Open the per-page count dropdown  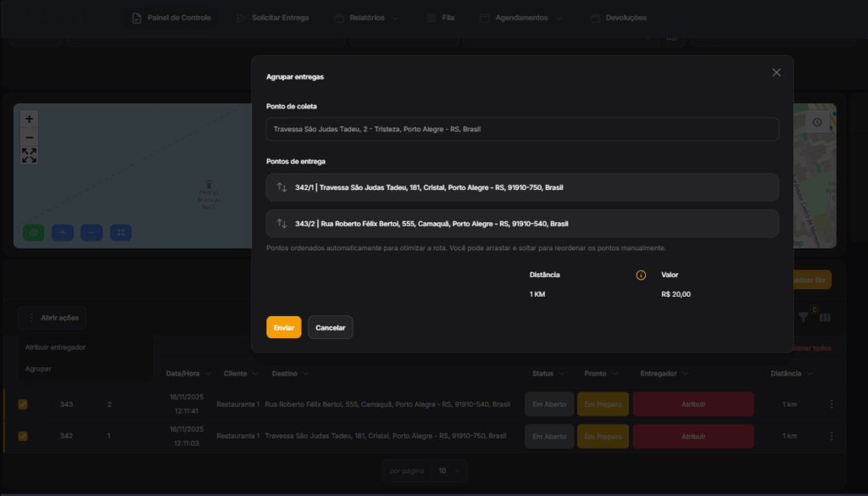tap(448, 470)
